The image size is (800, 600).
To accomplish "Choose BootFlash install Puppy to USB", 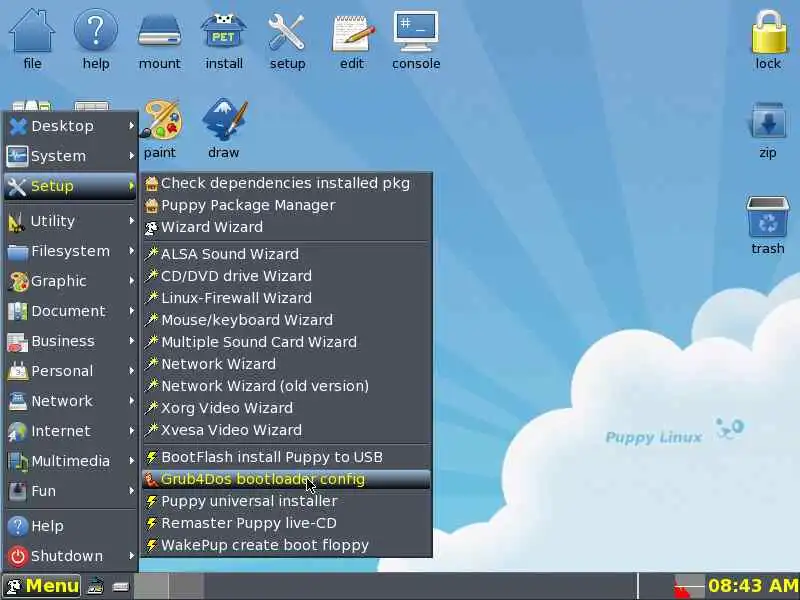I will point(286,457).
